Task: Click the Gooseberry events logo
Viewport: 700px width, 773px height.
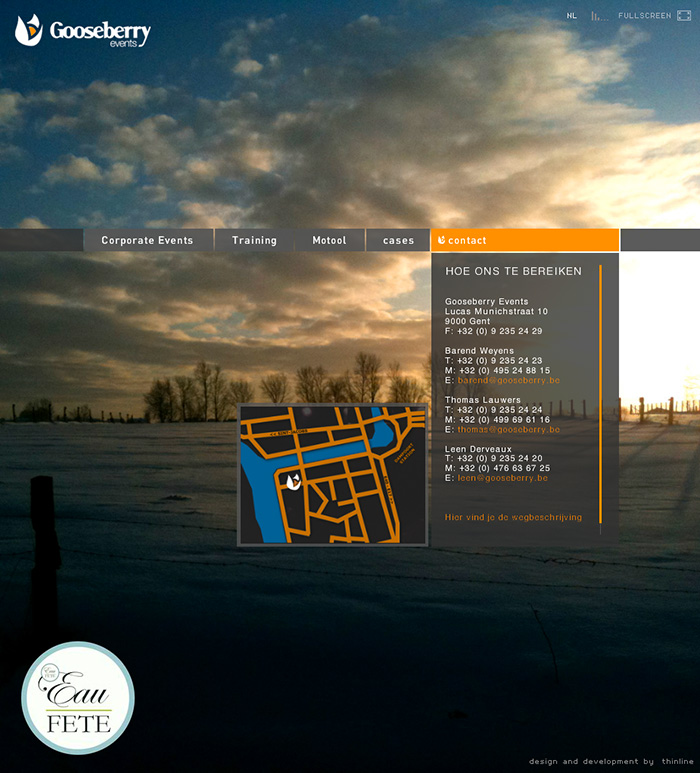Action: 83,31
